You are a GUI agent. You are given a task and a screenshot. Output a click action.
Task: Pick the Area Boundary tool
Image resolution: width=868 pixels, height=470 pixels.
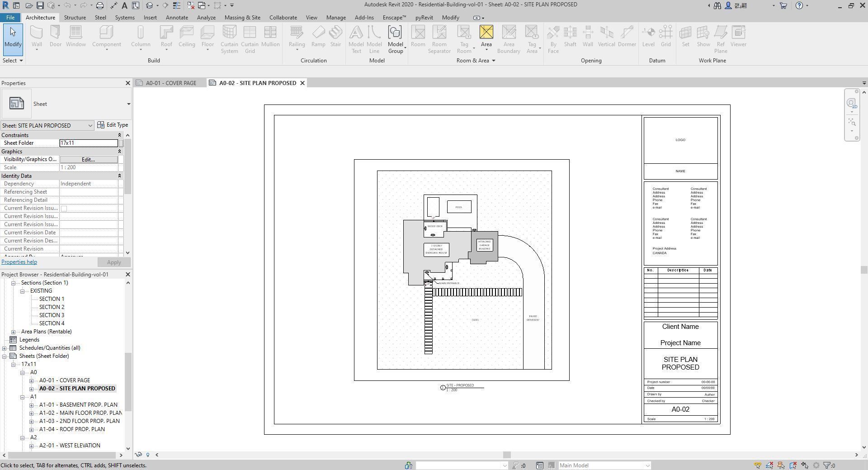click(x=509, y=39)
